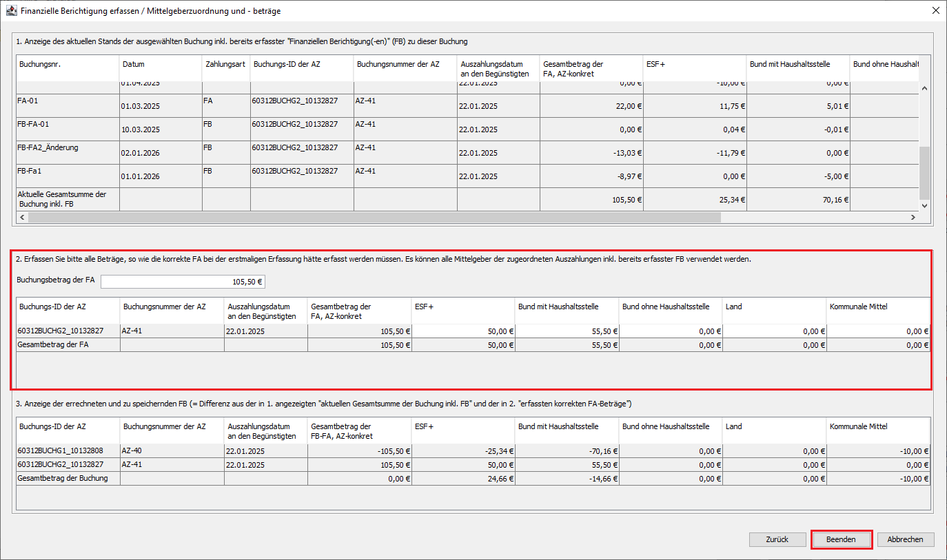This screenshot has height=560, width=947.
Task: Click the application icon in the title bar
Action: (12, 11)
